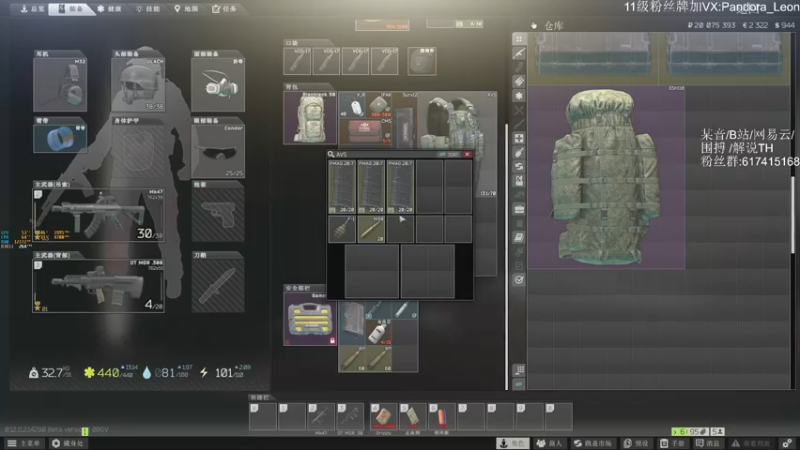Click the weight indicator 32.7
800x450 pixels.
[50, 373]
